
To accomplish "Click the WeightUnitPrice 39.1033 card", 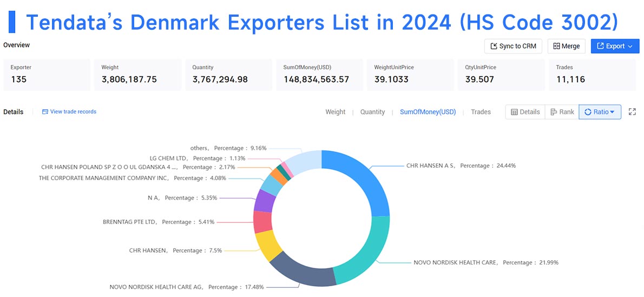I will point(411,75).
